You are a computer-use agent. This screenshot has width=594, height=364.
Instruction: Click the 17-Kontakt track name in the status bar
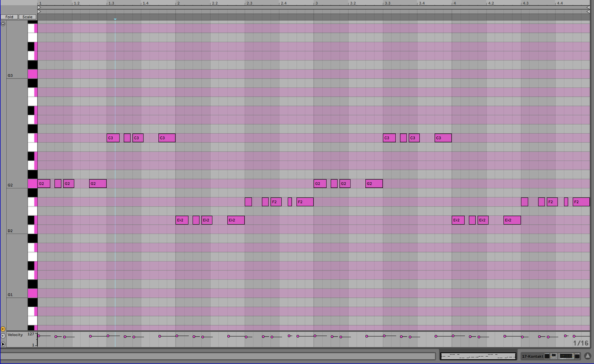tap(533, 356)
